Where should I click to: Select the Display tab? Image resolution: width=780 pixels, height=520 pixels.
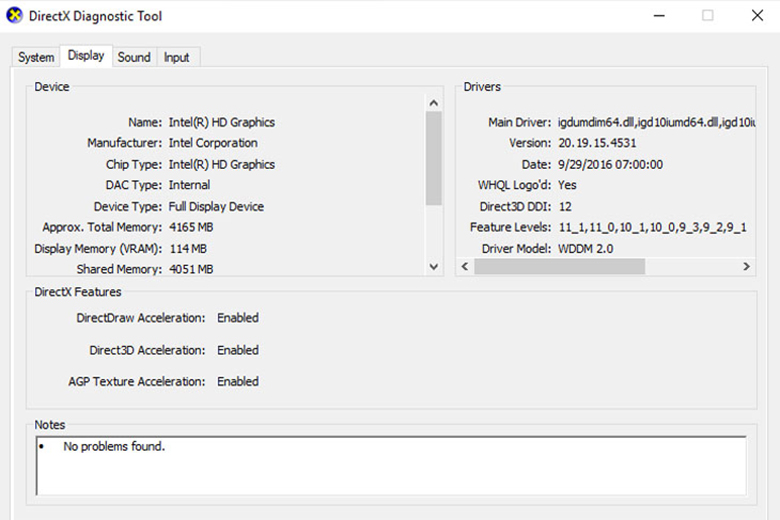86,56
